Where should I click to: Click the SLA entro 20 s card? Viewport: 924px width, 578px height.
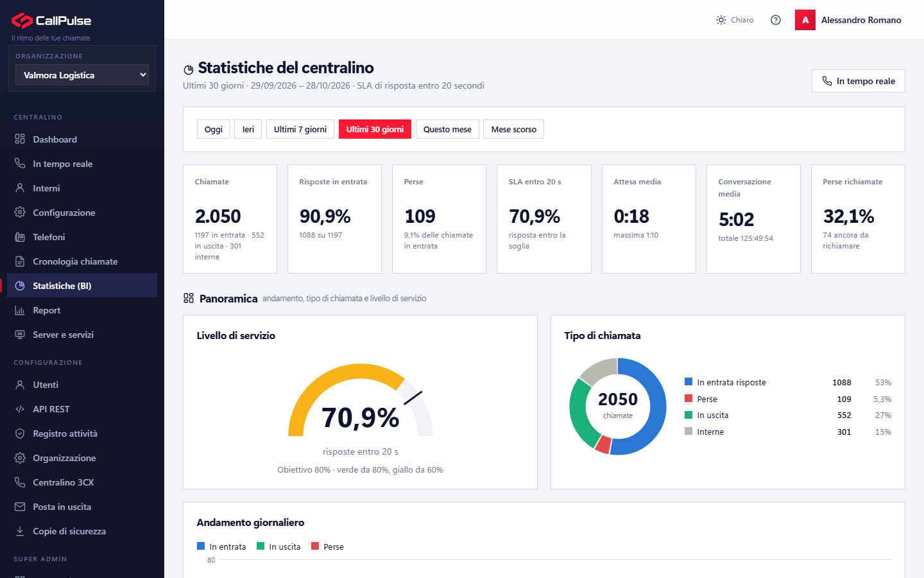click(544, 219)
